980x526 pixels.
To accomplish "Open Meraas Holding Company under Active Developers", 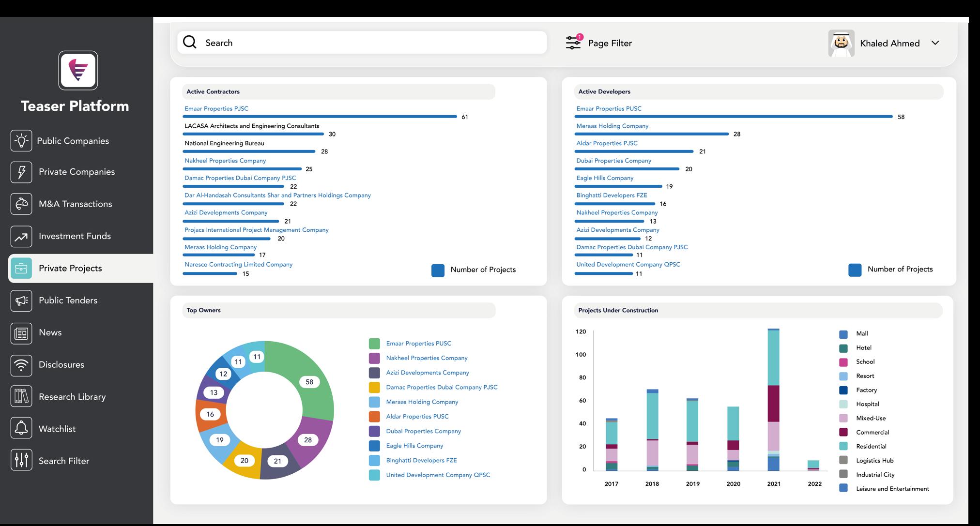I will [x=612, y=126].
